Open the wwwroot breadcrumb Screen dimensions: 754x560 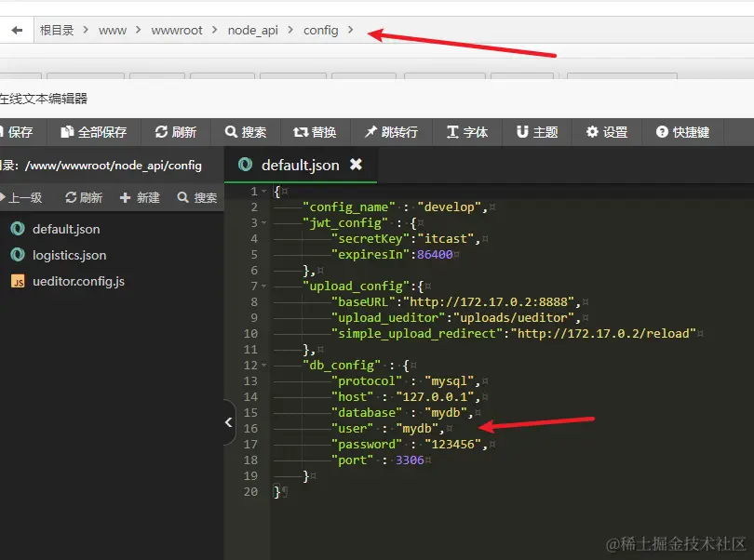click(x=177, y=31)
